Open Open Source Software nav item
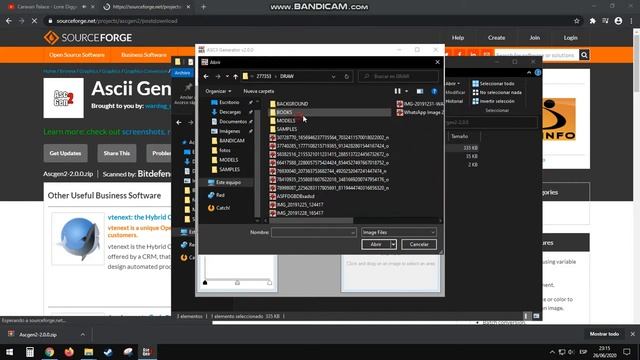640x360 pixels. 77,55
